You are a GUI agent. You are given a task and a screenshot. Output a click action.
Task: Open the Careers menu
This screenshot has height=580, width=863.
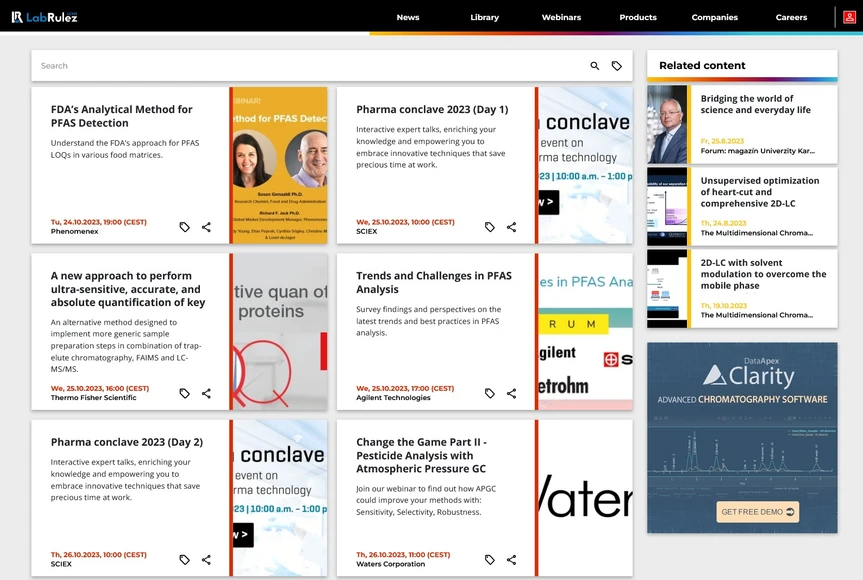point(791,17)
